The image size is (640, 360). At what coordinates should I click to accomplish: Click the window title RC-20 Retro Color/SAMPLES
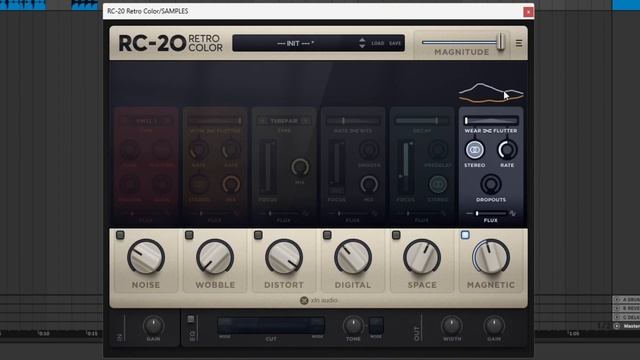pos(148,11)
